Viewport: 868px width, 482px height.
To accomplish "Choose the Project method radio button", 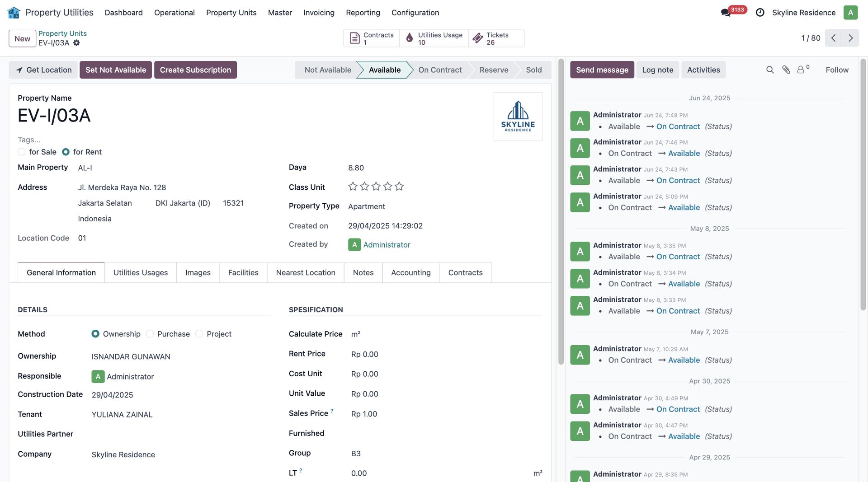I will [199, 334].
